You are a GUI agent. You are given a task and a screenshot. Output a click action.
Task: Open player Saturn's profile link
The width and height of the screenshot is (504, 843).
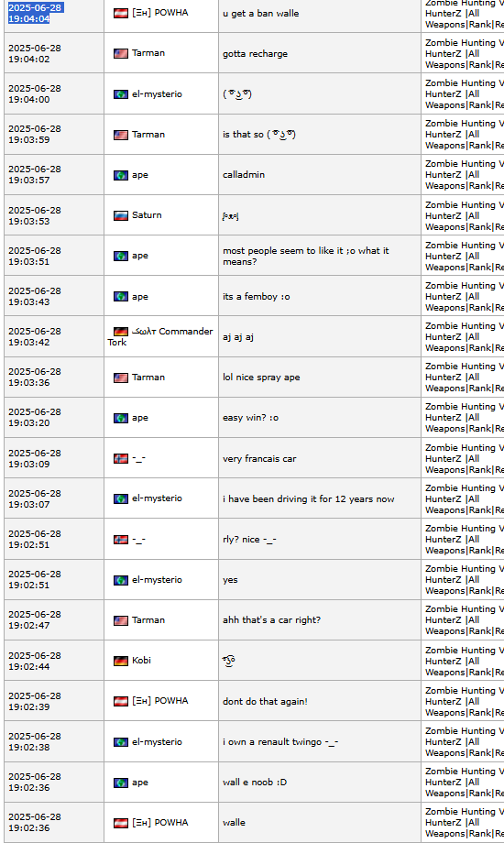pyautogui.click(x=147, y=215)
